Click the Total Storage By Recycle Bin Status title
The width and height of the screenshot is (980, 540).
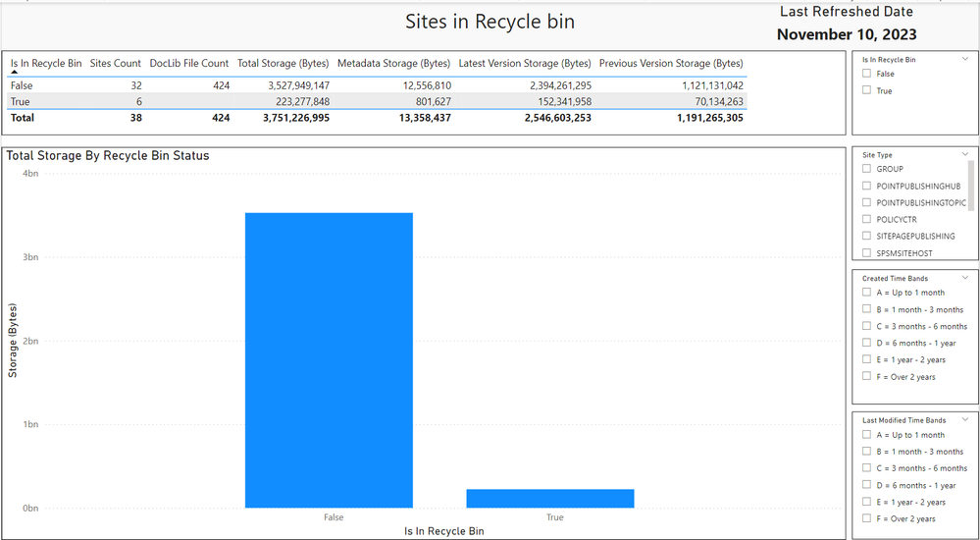click(108, 156)
